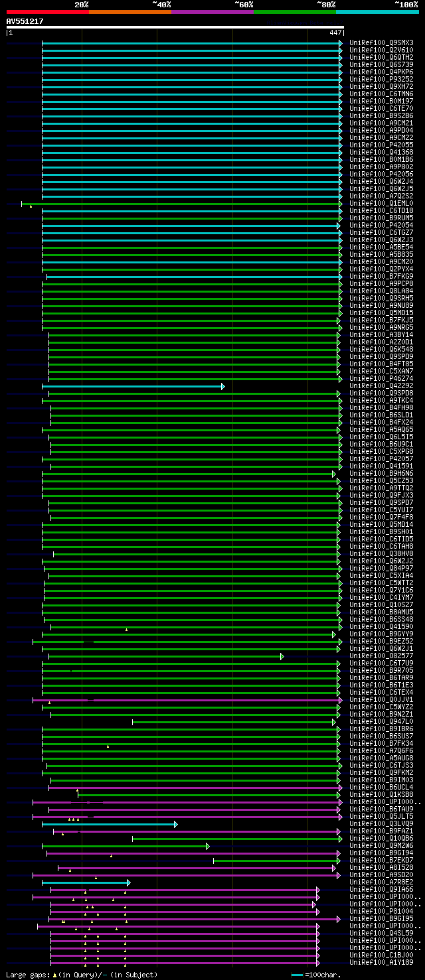
Task: Open hit UniRef100_Q2V610
Action: (x=381, y=50)
